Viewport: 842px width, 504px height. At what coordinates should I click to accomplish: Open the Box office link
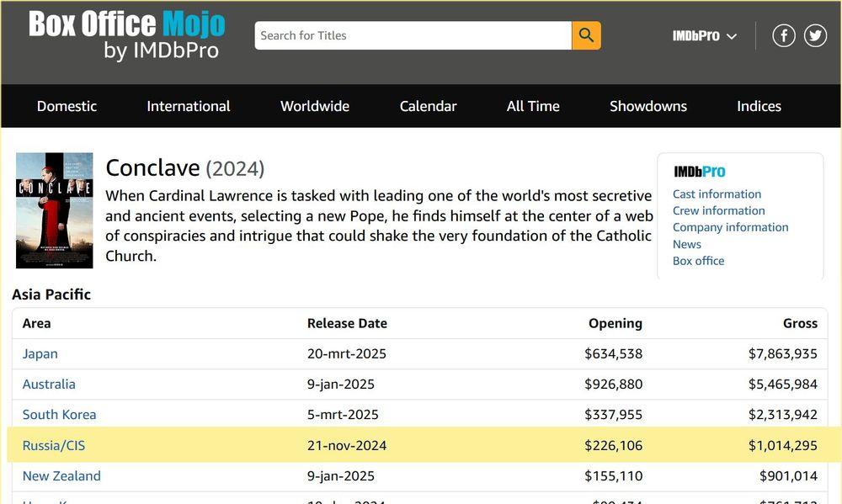pyautogui.click(x=698, y=261)
